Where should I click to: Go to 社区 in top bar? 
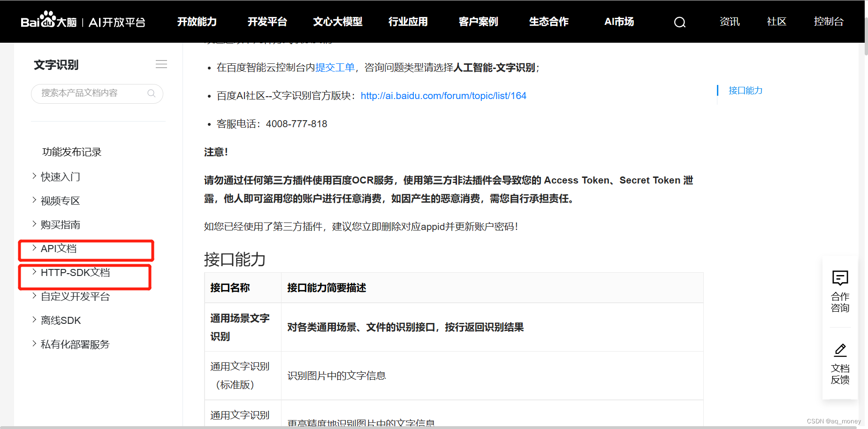pyautogui.click(x=777, y=22)
